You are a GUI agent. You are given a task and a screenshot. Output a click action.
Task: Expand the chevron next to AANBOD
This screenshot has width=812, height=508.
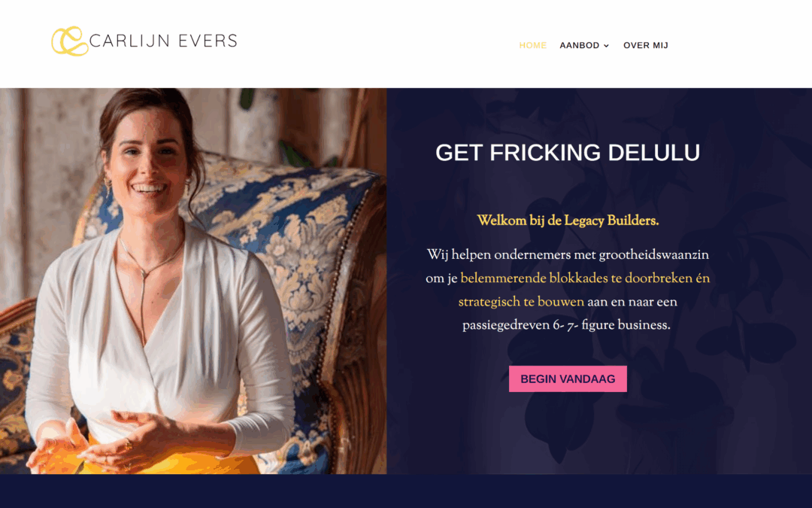click(x=606, y=46)
